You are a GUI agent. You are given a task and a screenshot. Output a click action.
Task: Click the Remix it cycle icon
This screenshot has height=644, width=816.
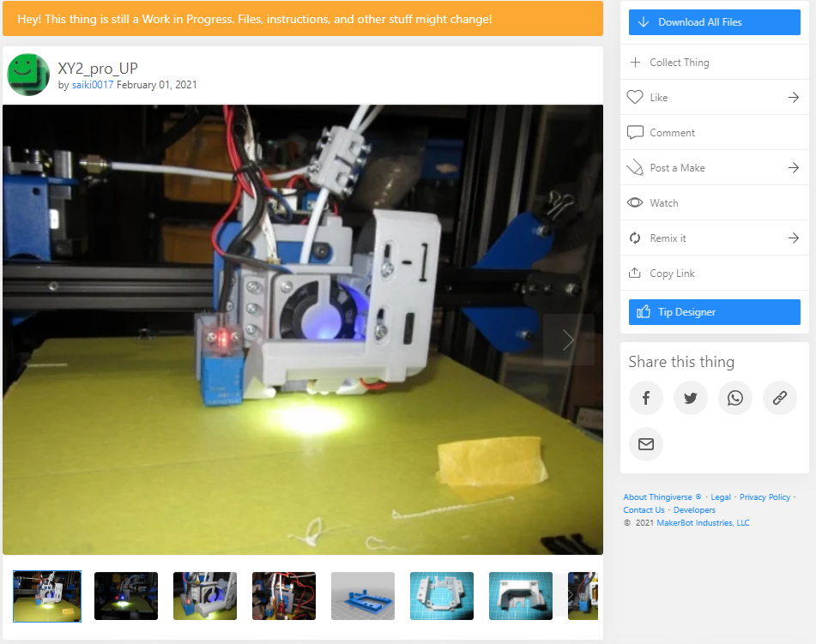635,238
